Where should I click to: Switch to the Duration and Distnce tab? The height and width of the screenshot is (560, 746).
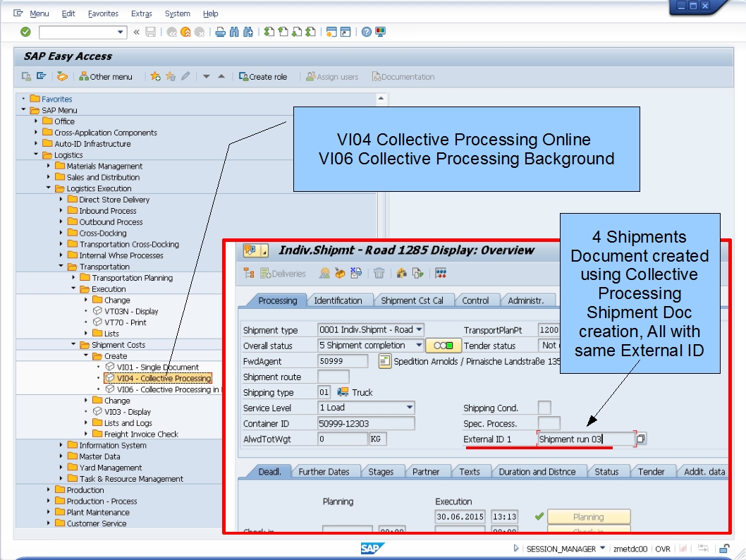[x=537, y=472]
